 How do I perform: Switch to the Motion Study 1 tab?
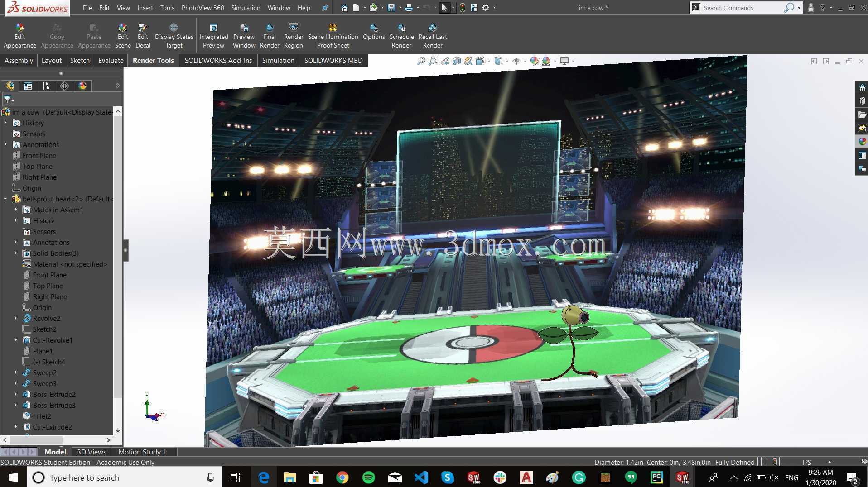[x=142, y=452]
